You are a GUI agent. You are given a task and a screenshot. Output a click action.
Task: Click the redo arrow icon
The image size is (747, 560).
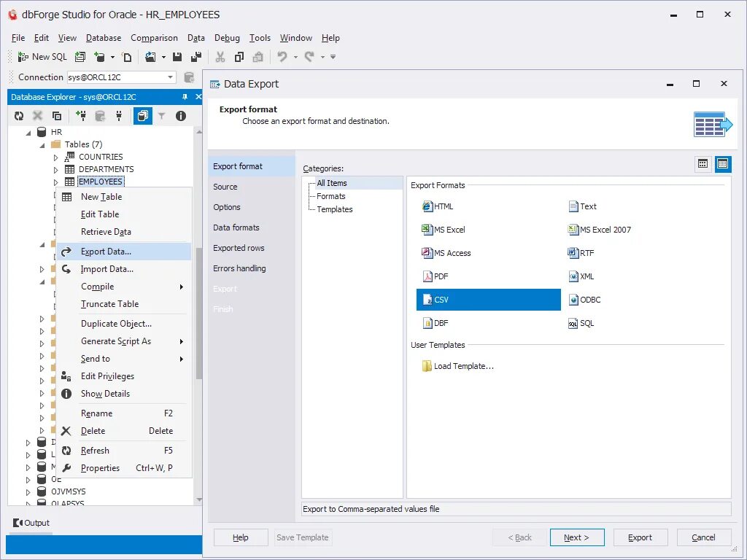tap(309, 57)
